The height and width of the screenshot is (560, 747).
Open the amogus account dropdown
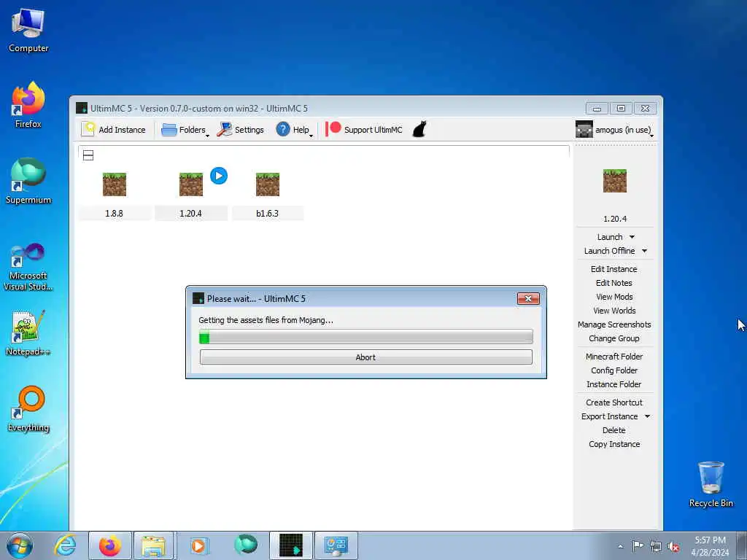tap(614, 130)
